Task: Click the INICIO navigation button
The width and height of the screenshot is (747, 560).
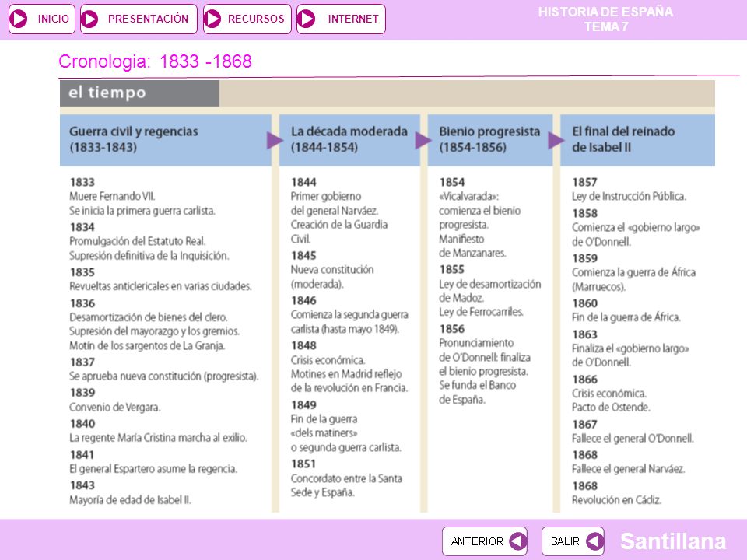Action: click(42, 19)
